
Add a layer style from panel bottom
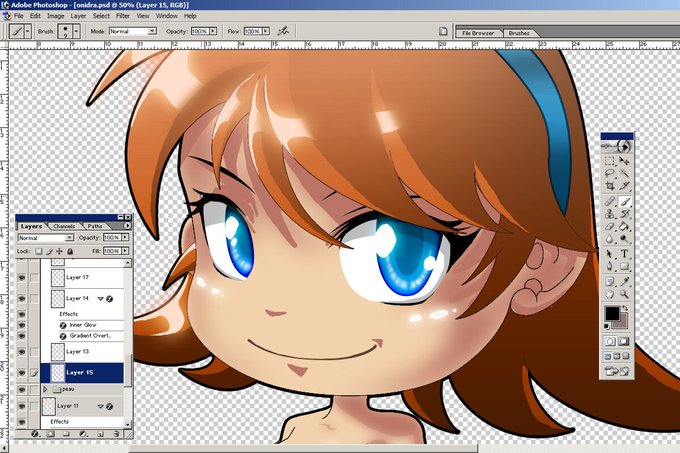click(x=35, y=433)
